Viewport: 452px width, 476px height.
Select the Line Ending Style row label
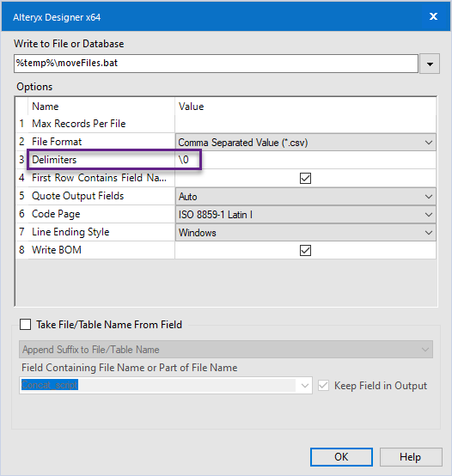70,232
